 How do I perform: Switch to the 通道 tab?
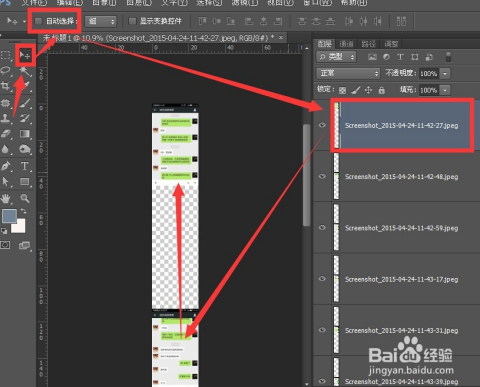click(x=346, y=44)
